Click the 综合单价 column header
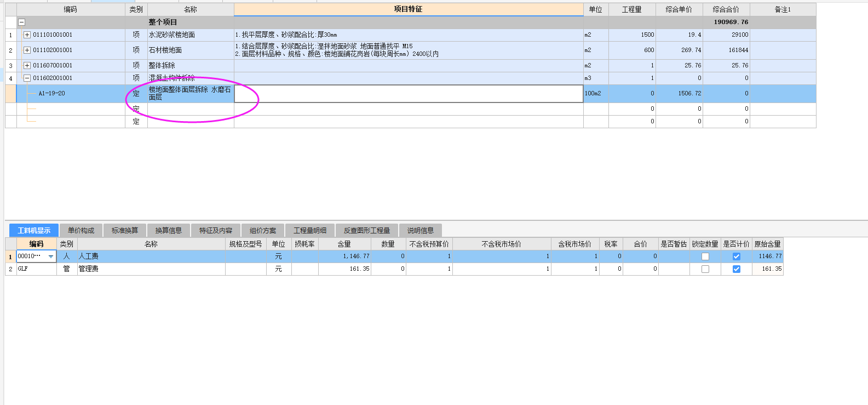The height and width of the screenshot is (405, 868). point(679,9)
